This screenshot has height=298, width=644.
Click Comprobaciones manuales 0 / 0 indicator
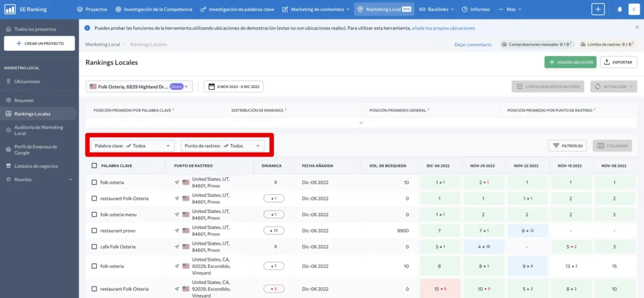click(x=535, y=45)
